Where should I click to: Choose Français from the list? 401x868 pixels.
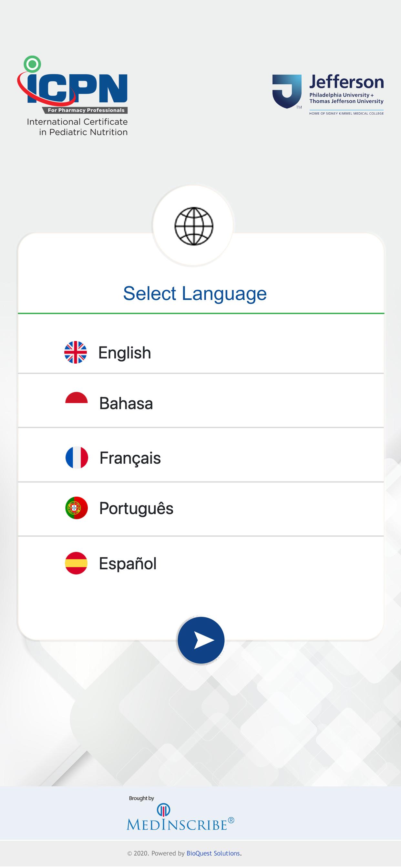(x=201, y=455)
